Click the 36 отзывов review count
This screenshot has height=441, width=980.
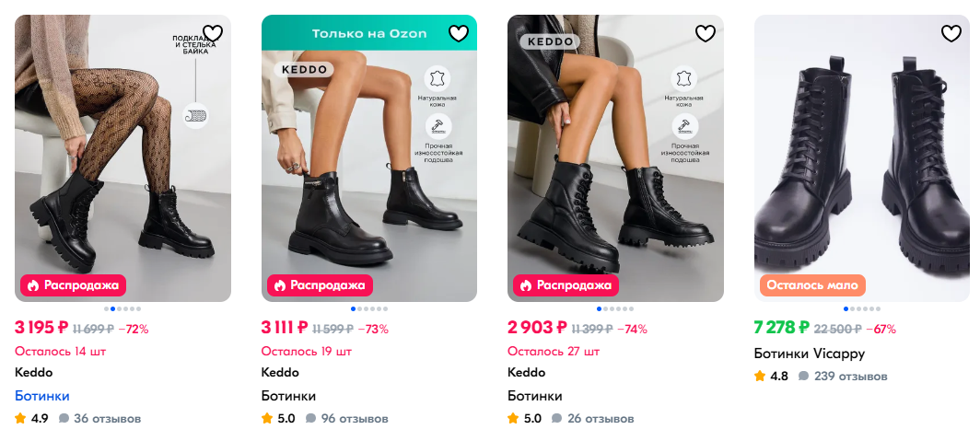click(100, 419)
